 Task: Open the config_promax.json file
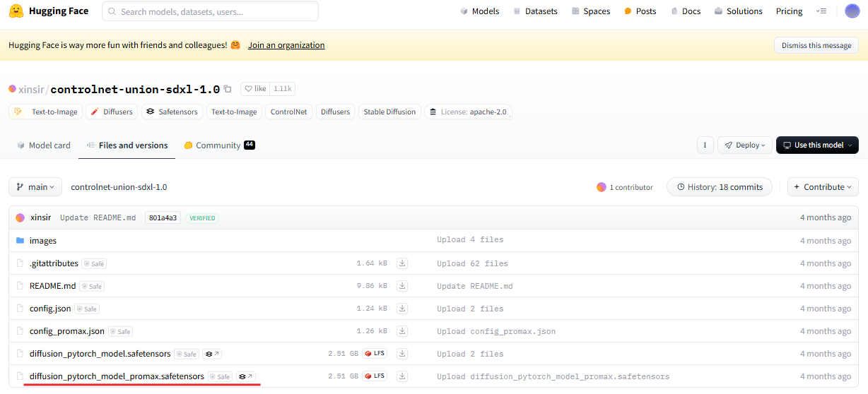click(67, 331)
